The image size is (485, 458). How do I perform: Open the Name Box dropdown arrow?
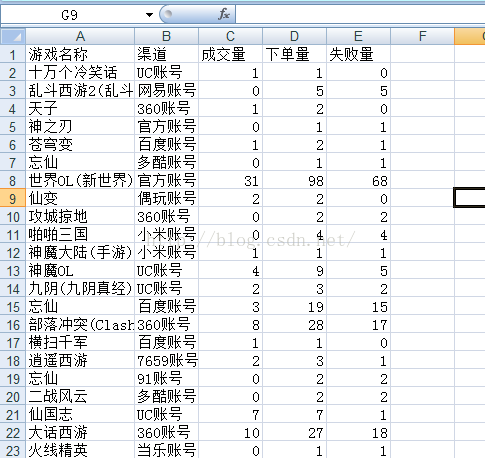point(149,15)
